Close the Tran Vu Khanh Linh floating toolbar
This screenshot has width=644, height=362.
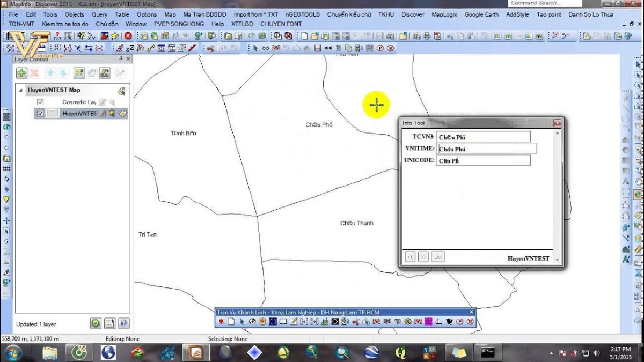click(x=472, y=312)
